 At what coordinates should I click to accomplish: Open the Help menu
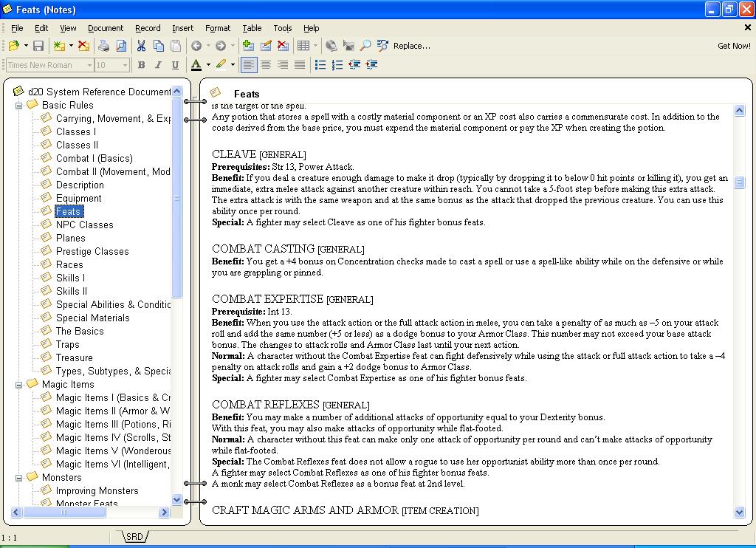[311, 28]
